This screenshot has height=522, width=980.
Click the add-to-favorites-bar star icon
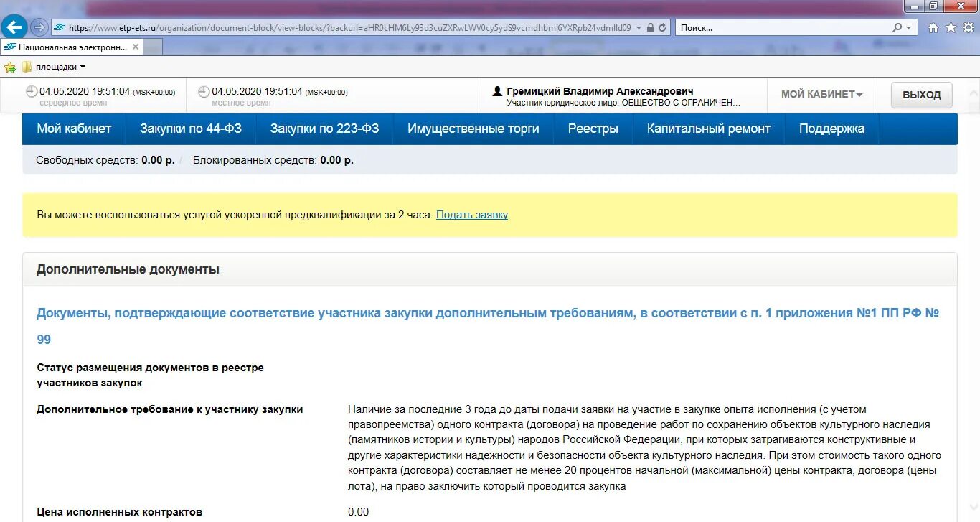tap(10, 67)
